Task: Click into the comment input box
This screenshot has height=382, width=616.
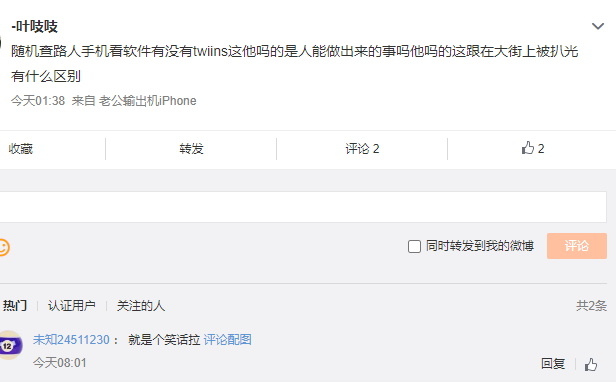Action: click(302, 207)
